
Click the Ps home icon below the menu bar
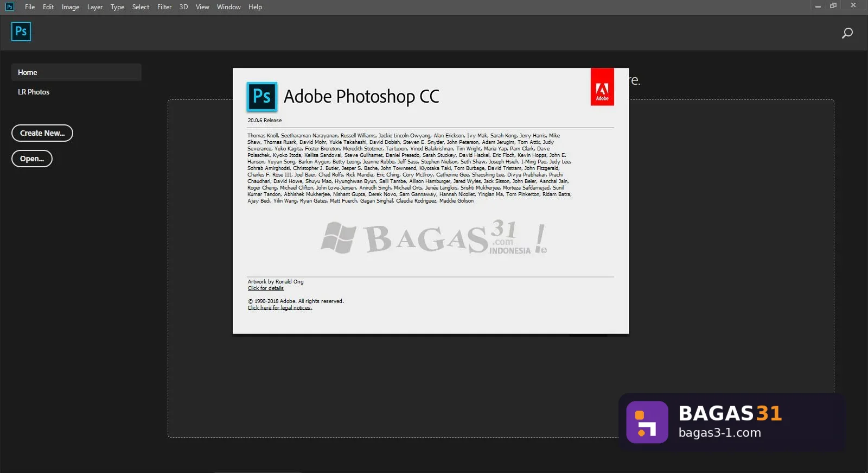(21, 31)
